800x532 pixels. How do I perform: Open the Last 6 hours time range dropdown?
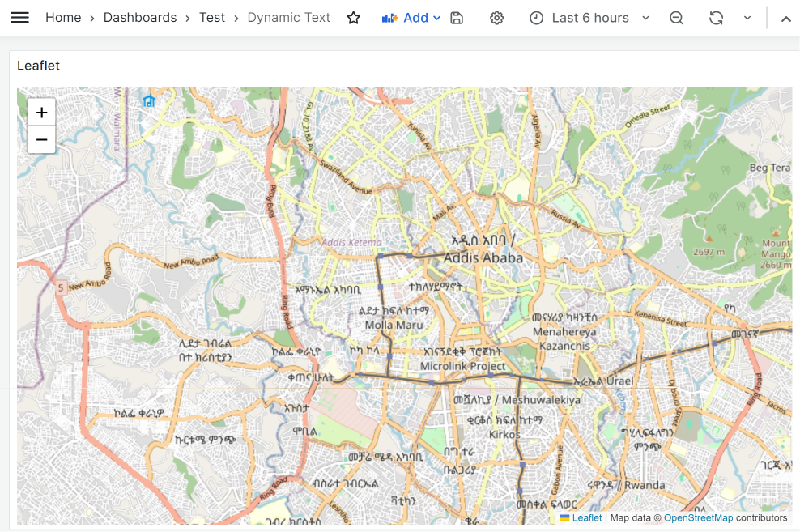(x=589, y=17)
